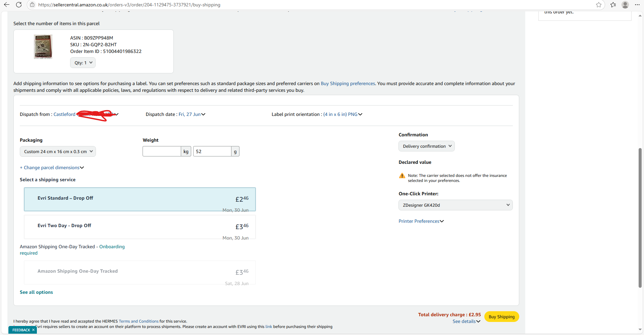Open the Packaging custom size dropdown
This screenshot has height=335, width=644.
tap(58, 151)
